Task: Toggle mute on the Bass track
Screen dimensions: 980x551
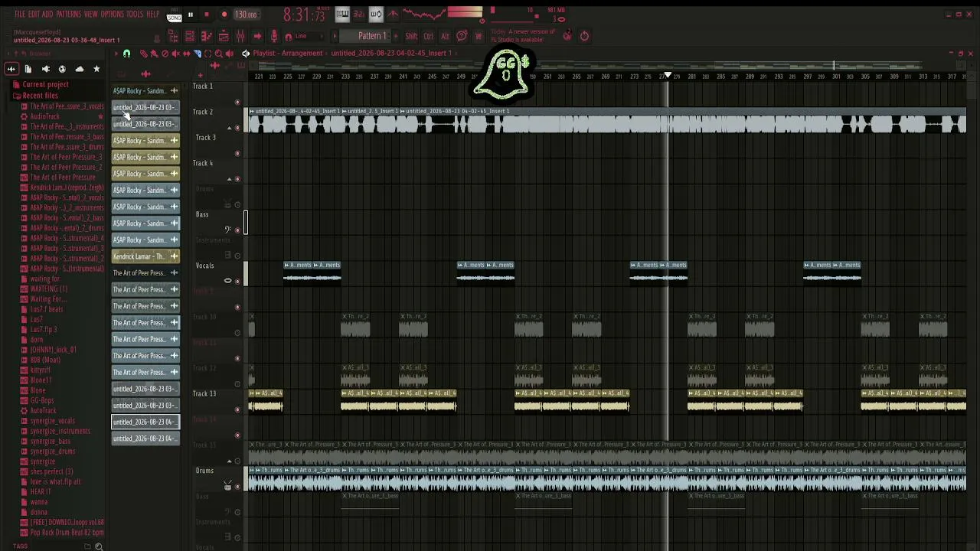Action: click(237, 230)
